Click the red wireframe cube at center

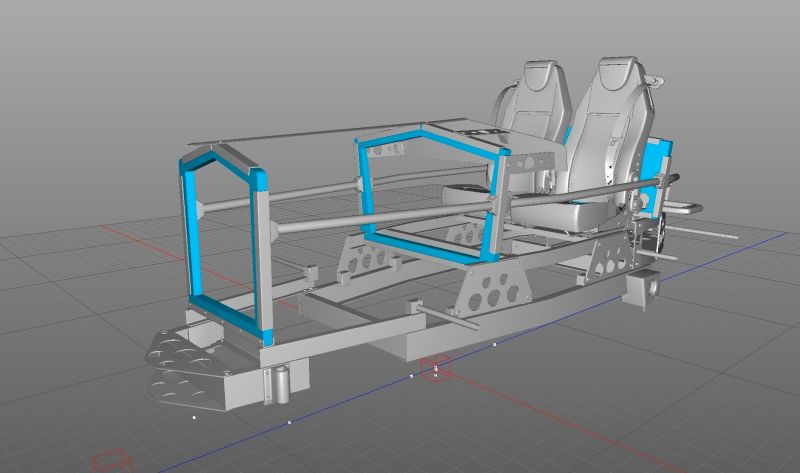pyautogui.click(x=436, y=368)
